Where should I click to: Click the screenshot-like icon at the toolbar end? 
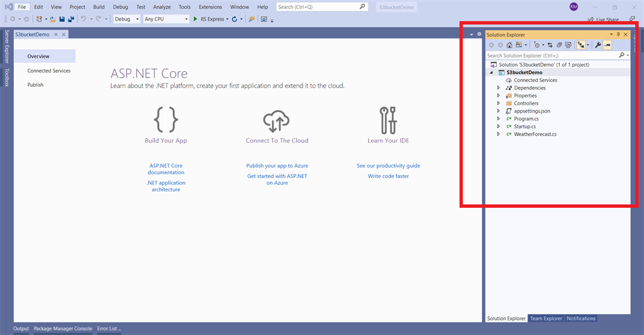coord(264,19)
